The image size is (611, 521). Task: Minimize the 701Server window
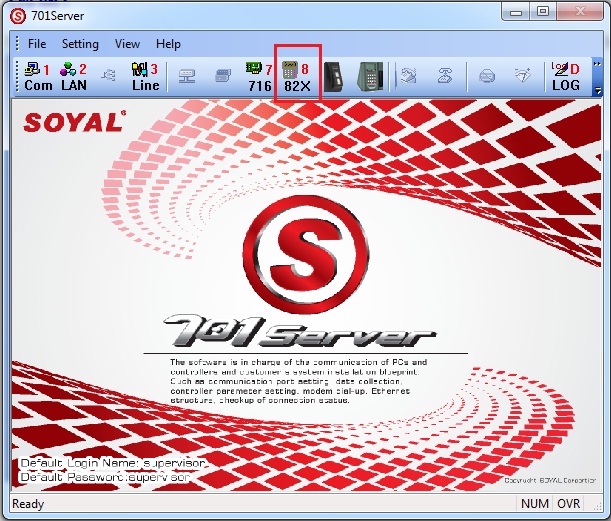tap(516, 12)
